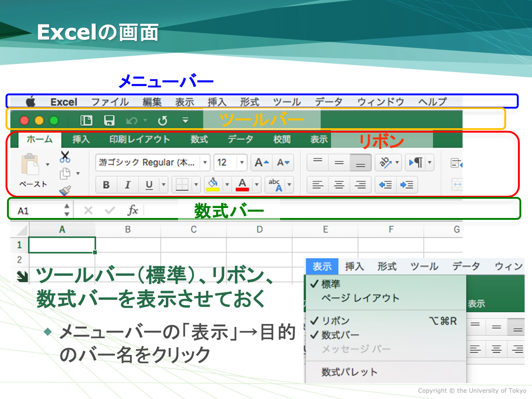Click the text direction paragraph icon
The width and height of the screenshot is (532, 399).
[x=416, y=162]
